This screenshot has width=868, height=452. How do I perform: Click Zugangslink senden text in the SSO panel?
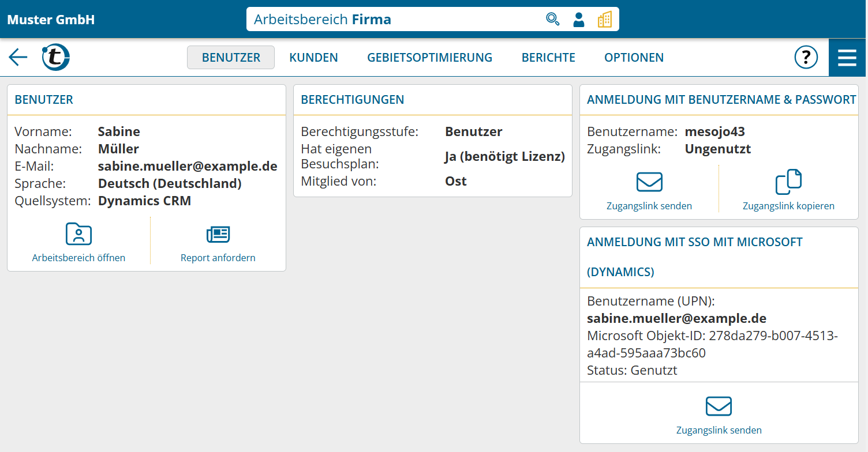(719, 430)
